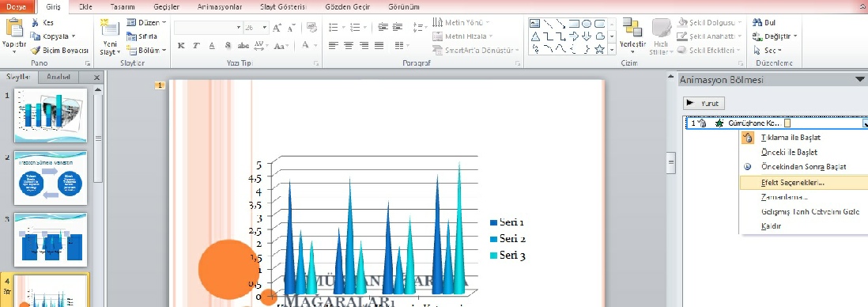Viewport: 868px width, 307px height.
Task: Click the Yürüt play button
Action: pos(704,103)
